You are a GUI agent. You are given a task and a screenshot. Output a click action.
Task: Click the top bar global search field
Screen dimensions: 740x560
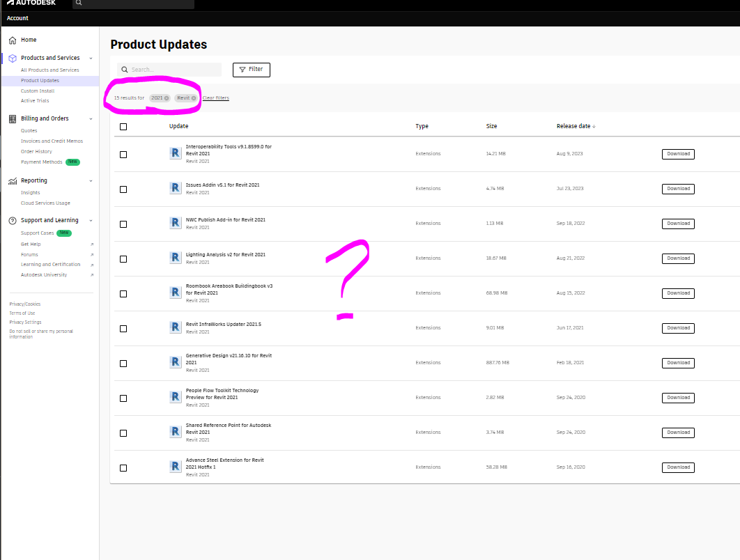coord(134,3)
